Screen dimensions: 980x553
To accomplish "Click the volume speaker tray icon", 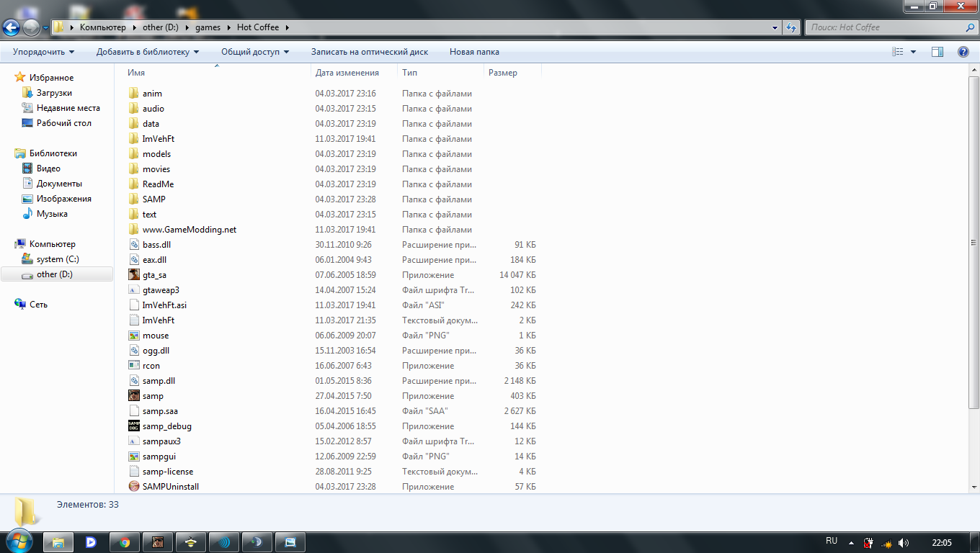I will pyautogui.click(x=904, y=542).
